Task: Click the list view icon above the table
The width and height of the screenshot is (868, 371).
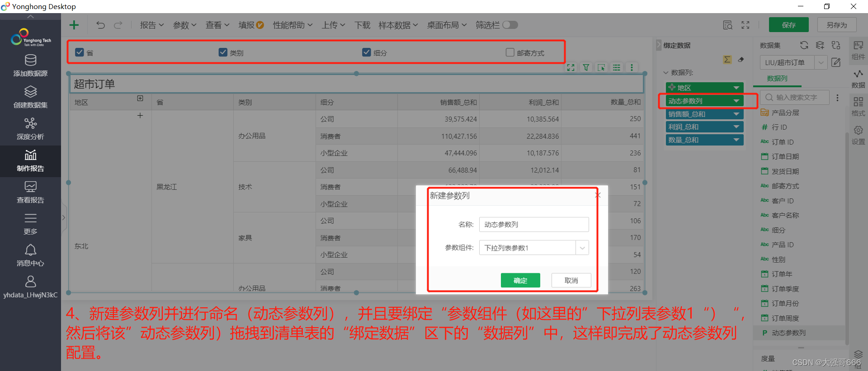Action: (x=617, y=67)
